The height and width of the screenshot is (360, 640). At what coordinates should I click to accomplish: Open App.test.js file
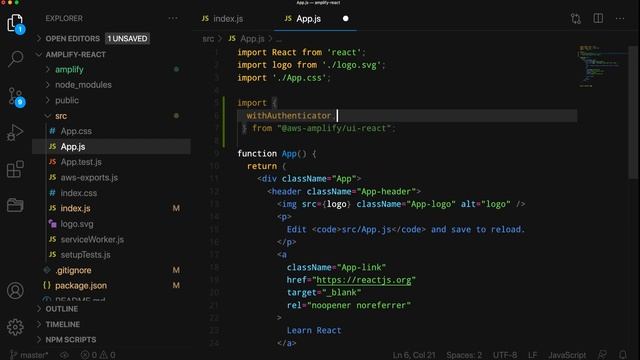click(81, 162)
